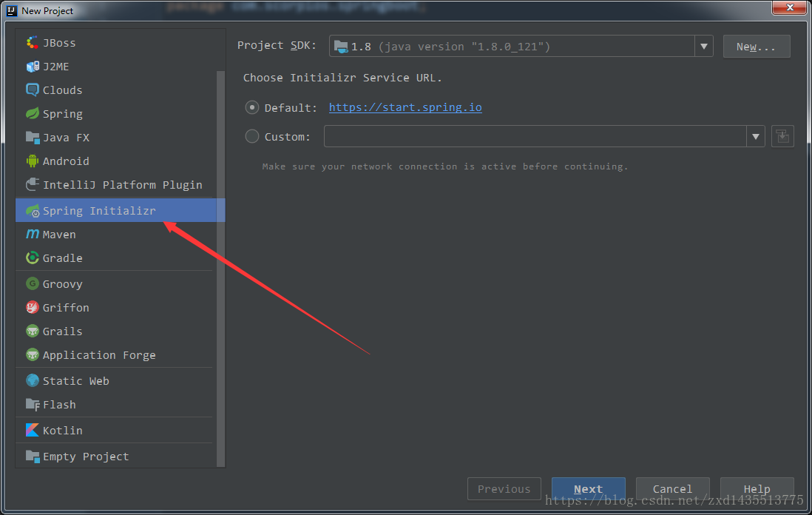Click the Previous button
Screen dimensions: 812x515
click(x=504, y=488)
